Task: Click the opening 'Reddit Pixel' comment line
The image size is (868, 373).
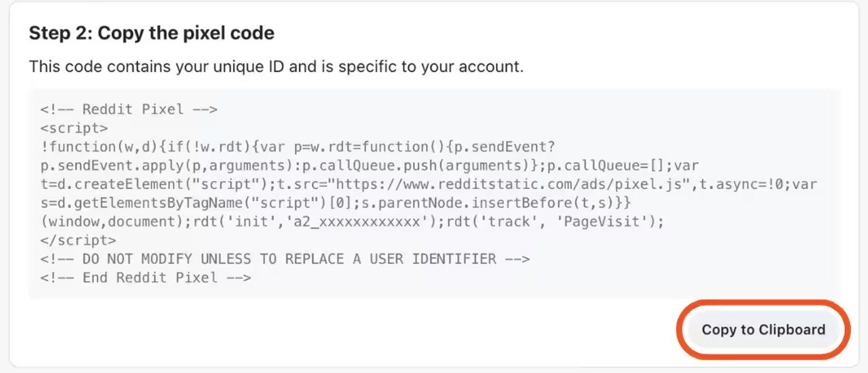Action: [129, 109]
